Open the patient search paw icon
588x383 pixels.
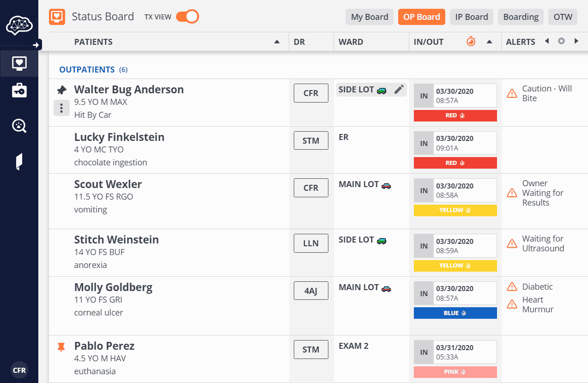point(19,126)
